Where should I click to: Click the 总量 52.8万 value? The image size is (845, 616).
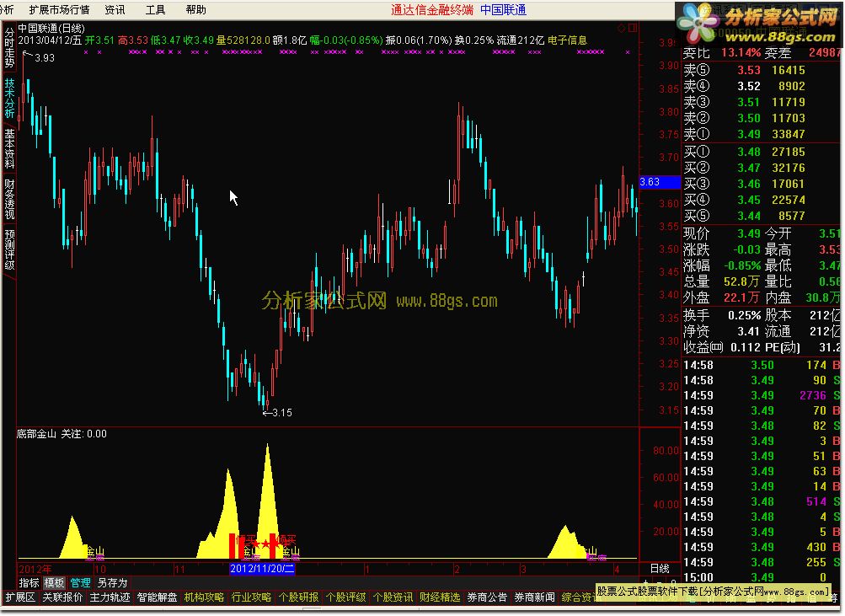[741, 281]
